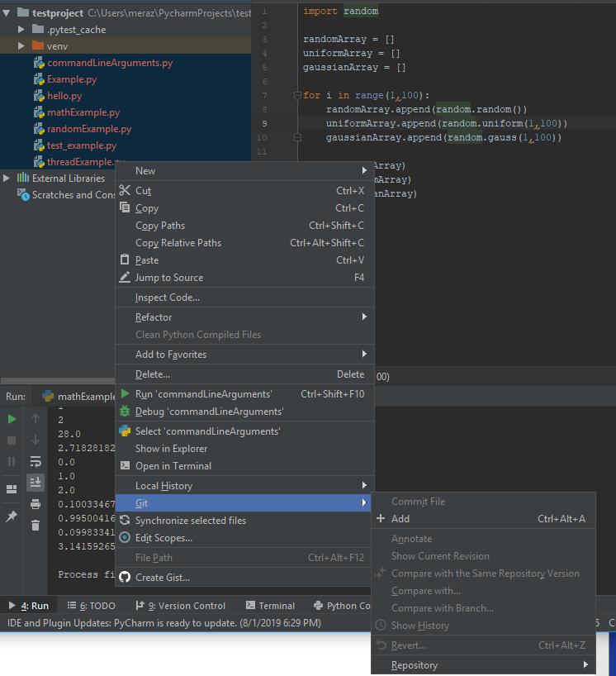Expand External Libraries node
Screen dimensions: 616x676
click(7, 179)
